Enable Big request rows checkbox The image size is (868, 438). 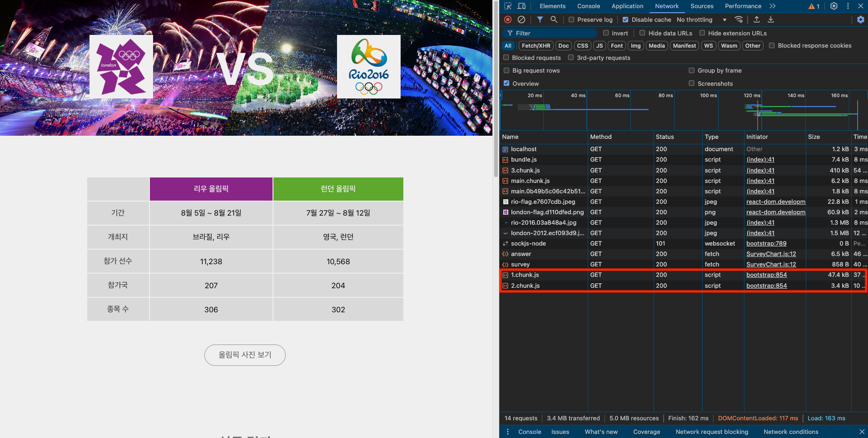[x=506, y=70]
